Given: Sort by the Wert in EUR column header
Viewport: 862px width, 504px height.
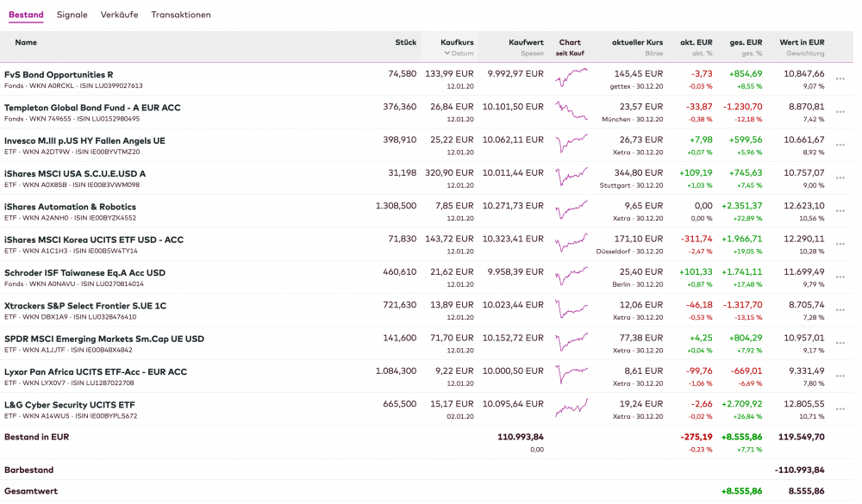Looking at the screenshot, I should (802, 42).
